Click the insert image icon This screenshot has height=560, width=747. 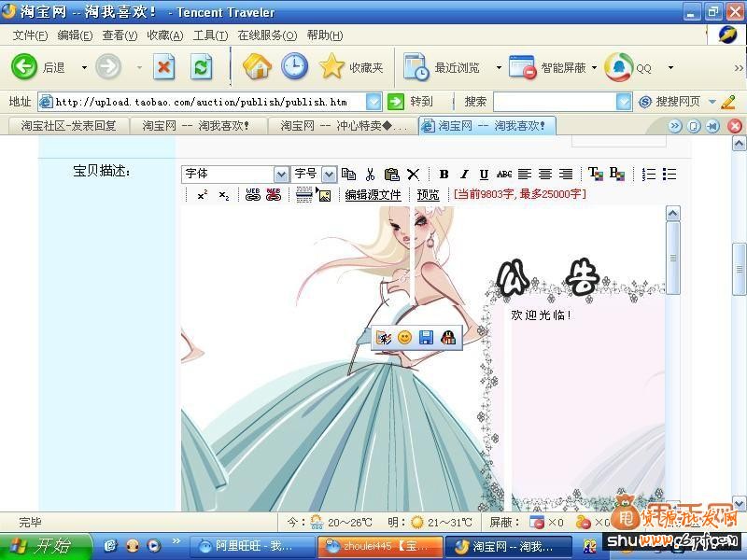(x=324, y=195)
